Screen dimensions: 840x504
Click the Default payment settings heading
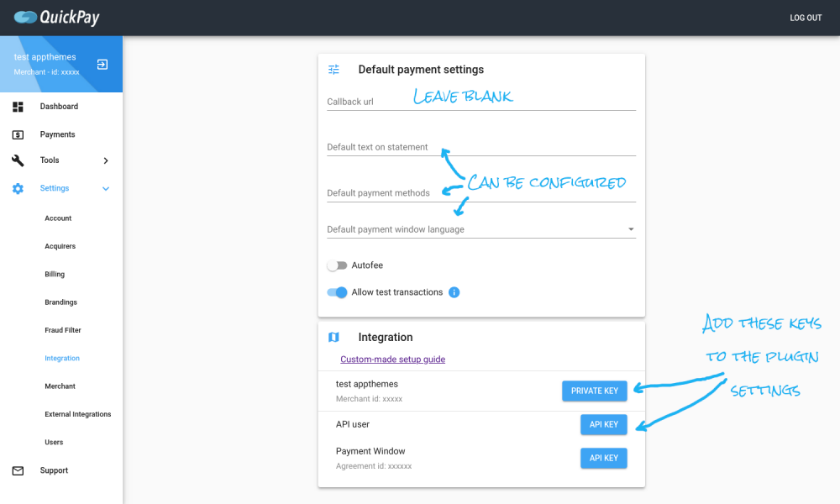pos(421,70)
